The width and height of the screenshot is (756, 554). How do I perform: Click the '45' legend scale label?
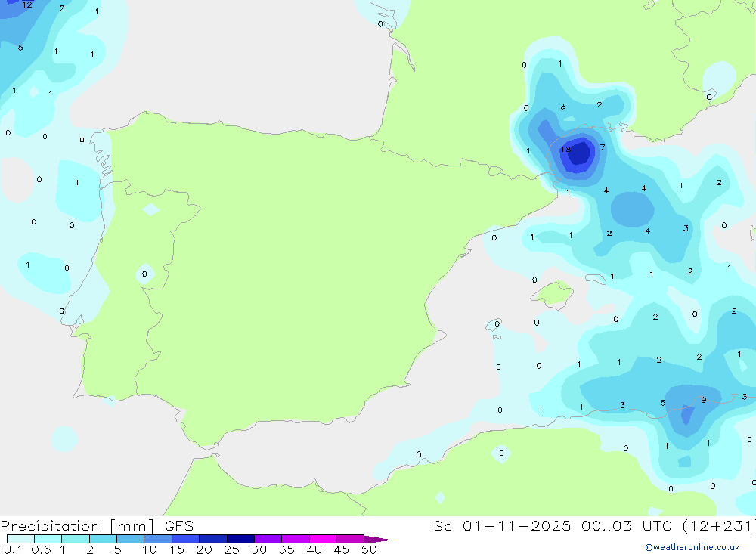point(342,549)
